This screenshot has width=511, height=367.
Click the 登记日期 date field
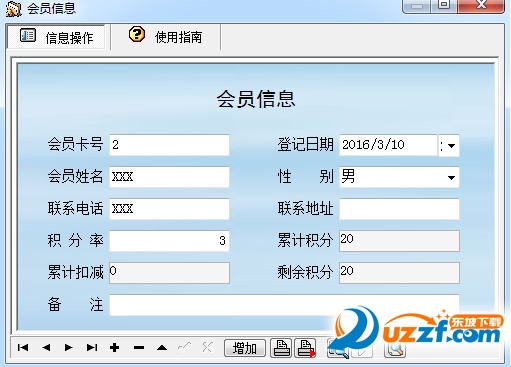[x=388, y=145]
